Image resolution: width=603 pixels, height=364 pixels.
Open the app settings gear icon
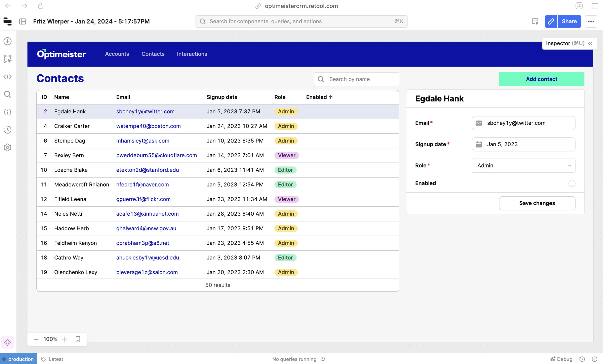(8, 147)
